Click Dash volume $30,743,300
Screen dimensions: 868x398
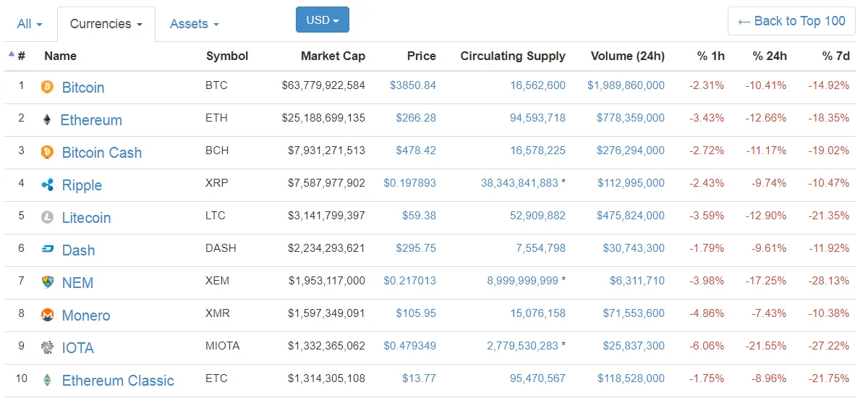coord(634,248)
